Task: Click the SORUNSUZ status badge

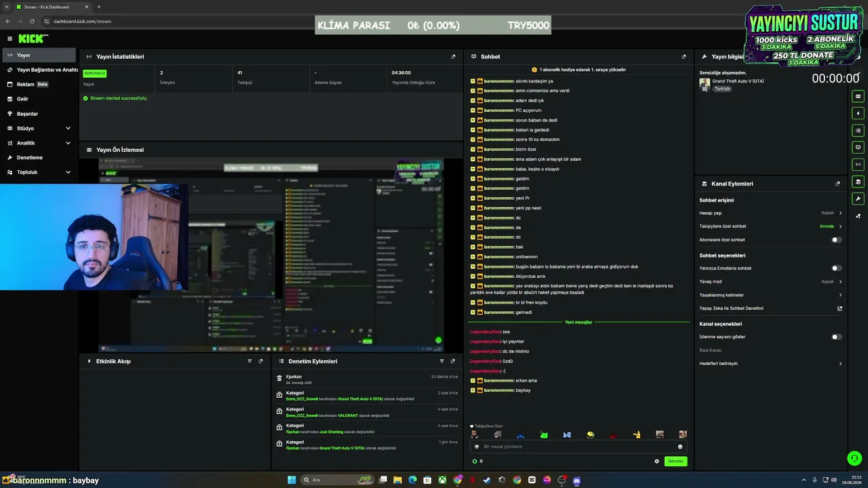Action: coord(95,73)
